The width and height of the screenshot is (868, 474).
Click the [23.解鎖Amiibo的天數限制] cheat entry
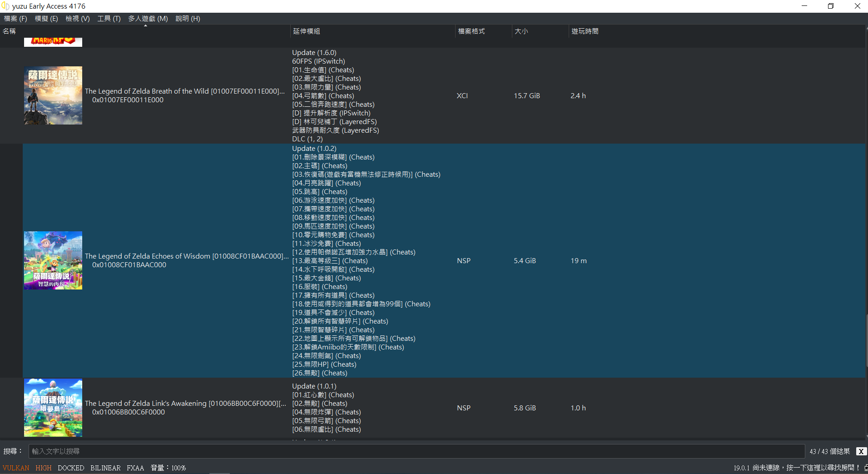348,347
